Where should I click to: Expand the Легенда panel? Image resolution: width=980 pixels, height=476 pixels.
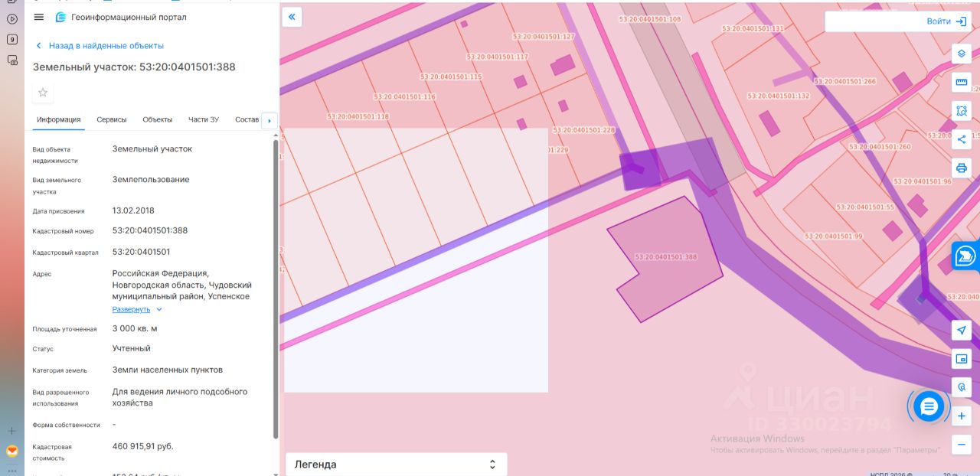396,465
